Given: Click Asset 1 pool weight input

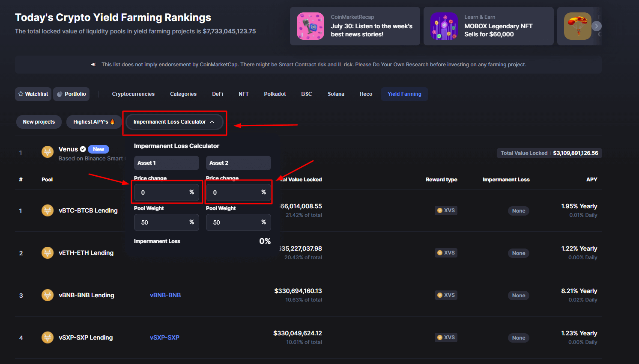Looking at the screenshot, I should pos(167,222).
